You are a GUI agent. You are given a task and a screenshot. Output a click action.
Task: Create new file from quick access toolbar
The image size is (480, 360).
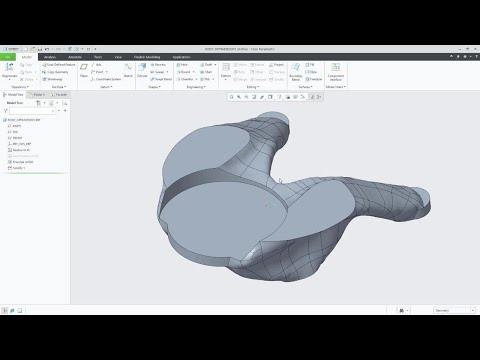tap(26, 49)
